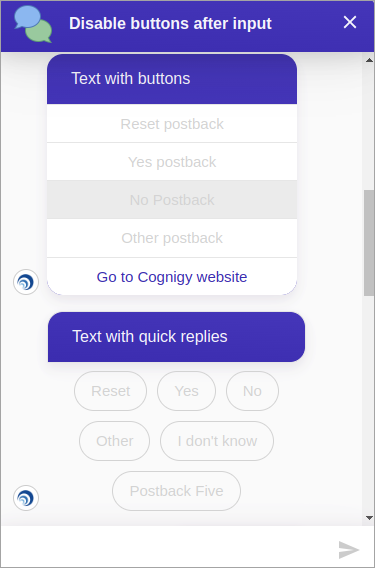Choose the I don't know reply
The image size is (375, 568).
[217, 441]
